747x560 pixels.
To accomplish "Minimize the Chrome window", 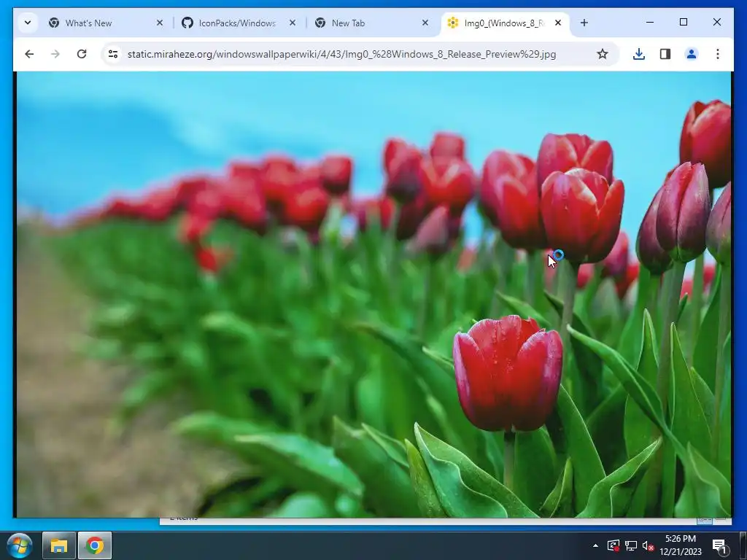I will 650,23.
